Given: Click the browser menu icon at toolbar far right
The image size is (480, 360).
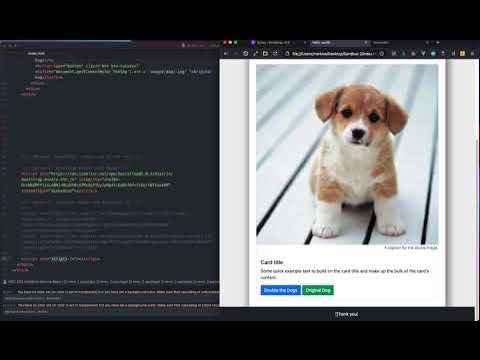Looking at the screenshot, I should click(472, 54).
